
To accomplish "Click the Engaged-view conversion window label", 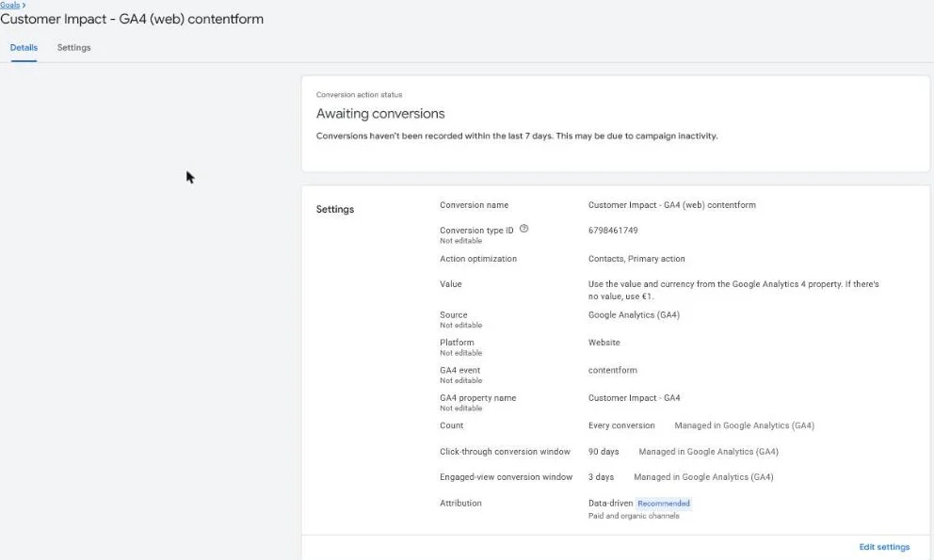I will 507,477.
